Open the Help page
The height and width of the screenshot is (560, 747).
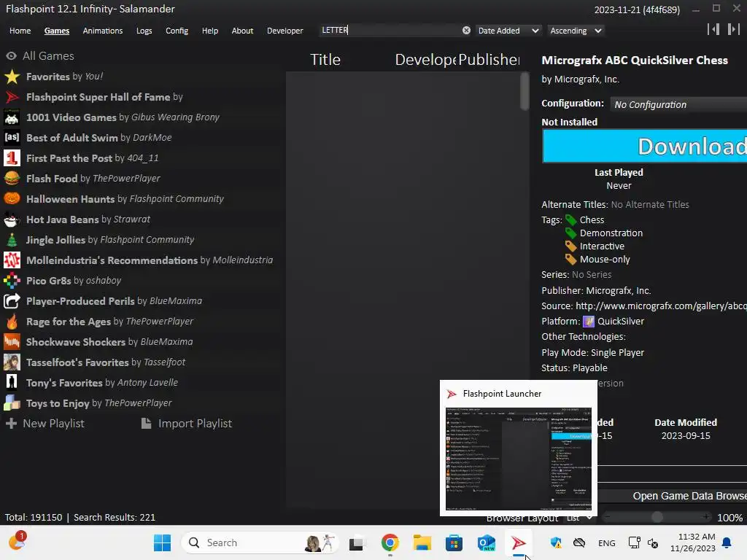pos(209,31)
